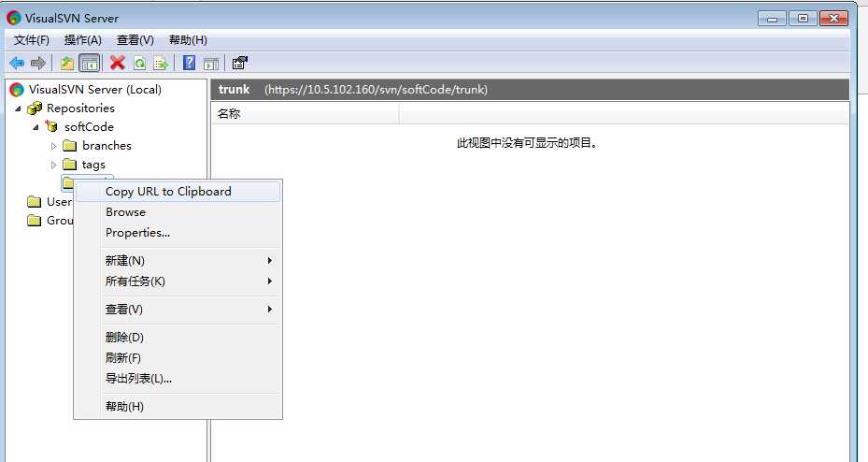The width and height of the screenshot is (868, 462).
Task: Click the Properties toolbar icon
Action: 240,63
